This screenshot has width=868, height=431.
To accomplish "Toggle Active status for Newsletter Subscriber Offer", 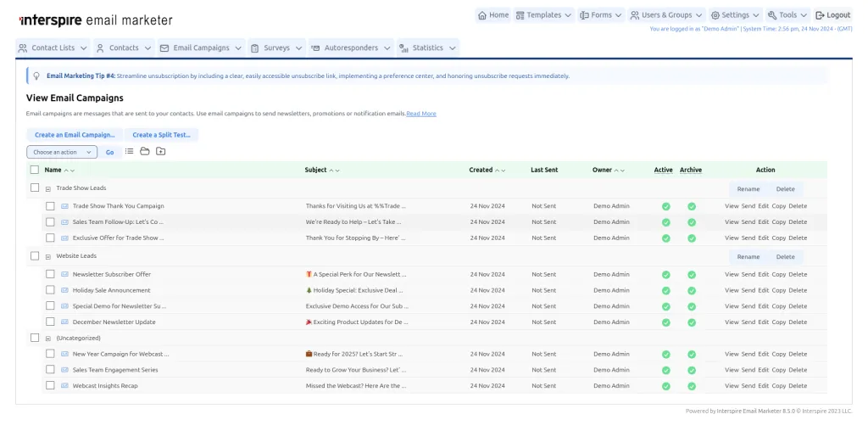I will click(x=666, y=274).
